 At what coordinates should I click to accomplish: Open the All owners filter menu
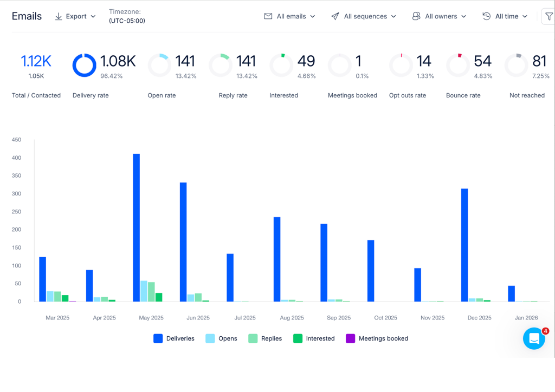point(439,16)
